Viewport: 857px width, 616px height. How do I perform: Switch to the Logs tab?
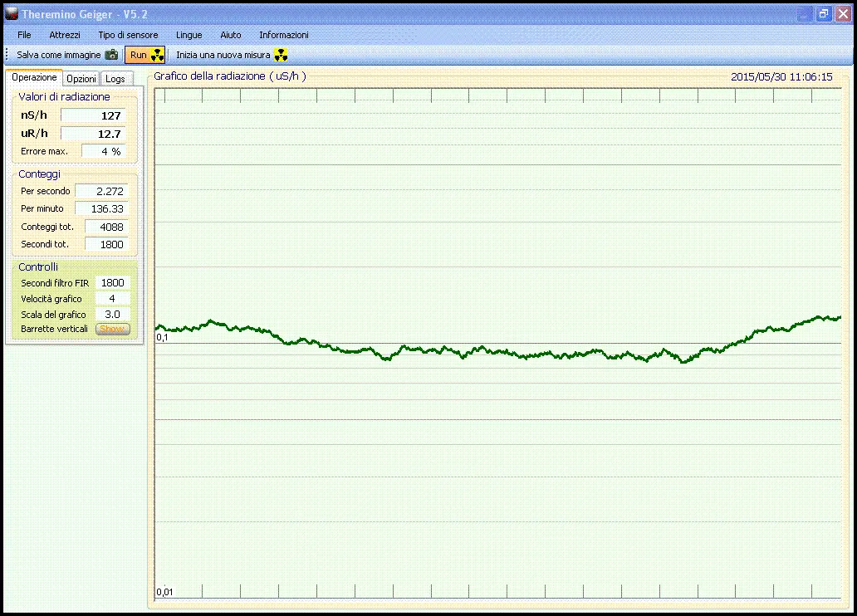[x=115, y=79]
